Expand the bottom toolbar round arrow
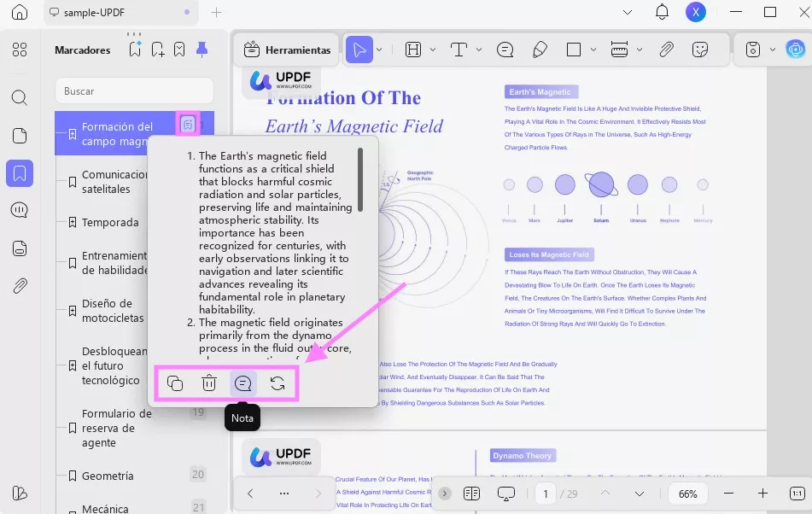The height and width of the screenshot is (514, 812). pos(444,494)
